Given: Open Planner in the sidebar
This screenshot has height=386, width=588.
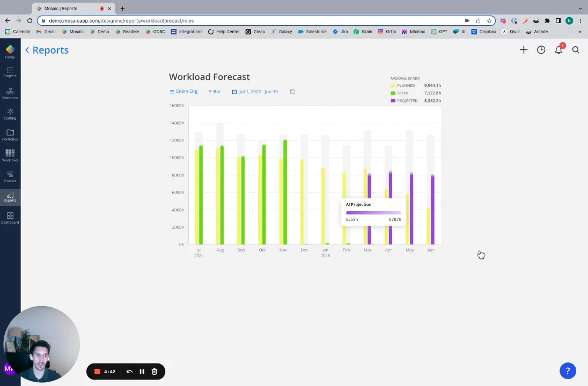Looking at the screenshot, I should (10, 176).
